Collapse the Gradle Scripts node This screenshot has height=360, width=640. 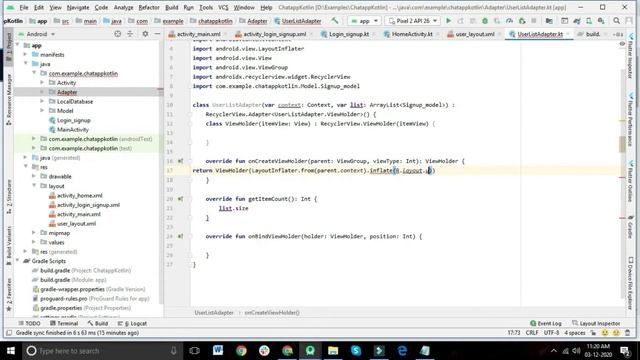[x=17, y=261]
